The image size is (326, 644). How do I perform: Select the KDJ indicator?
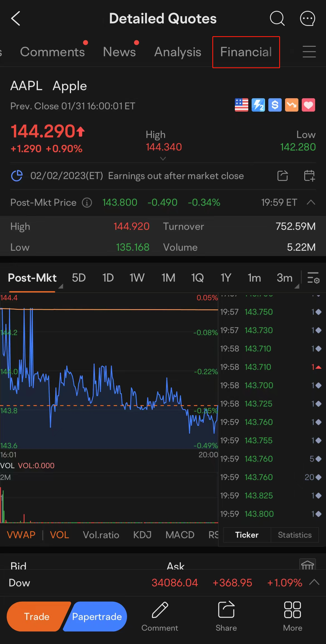click(142, 535)
